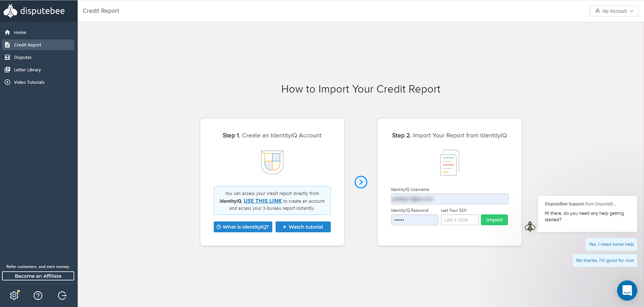The image size is (644, 307).
Task: Click the report document illustration
Action: 449,163
